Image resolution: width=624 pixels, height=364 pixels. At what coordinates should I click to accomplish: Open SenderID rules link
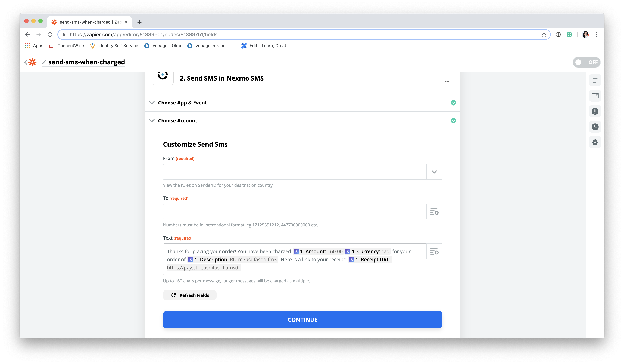click(218, 185)
